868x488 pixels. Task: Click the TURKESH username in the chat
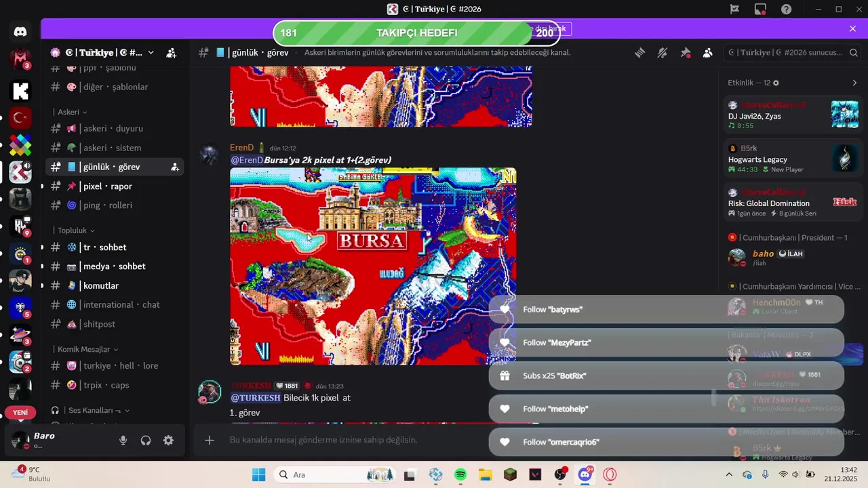click(250, 385)
